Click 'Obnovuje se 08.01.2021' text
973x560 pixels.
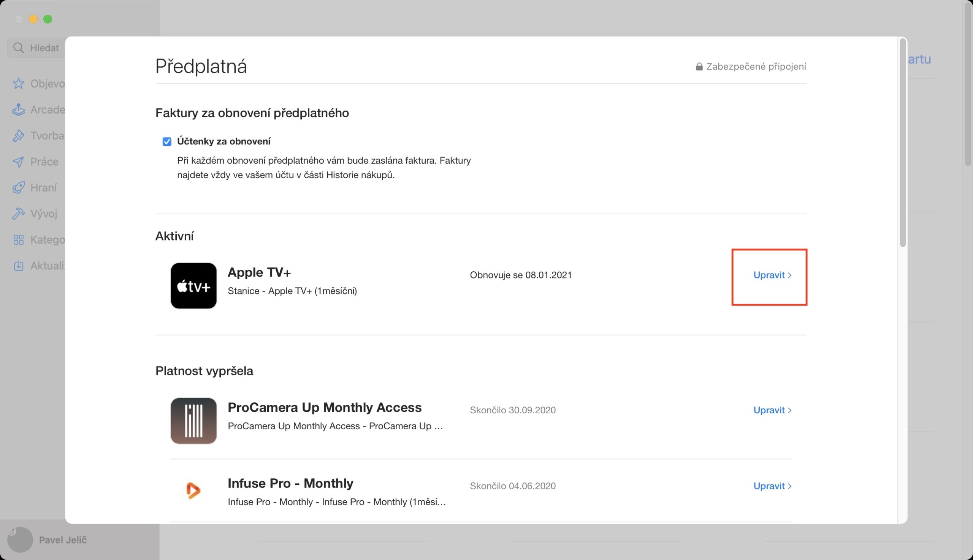click(x=521, y=275)
